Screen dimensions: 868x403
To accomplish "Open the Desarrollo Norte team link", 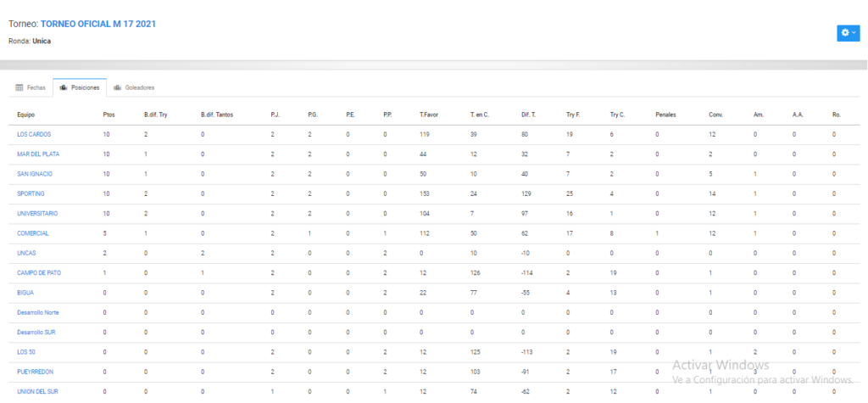I will coord(38,313).
